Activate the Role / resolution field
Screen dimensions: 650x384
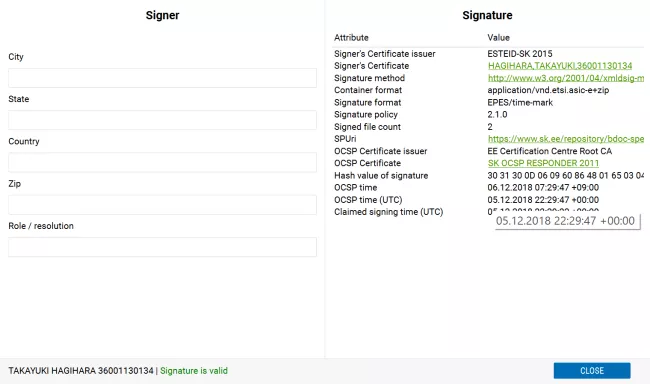(x=162, y=247)
